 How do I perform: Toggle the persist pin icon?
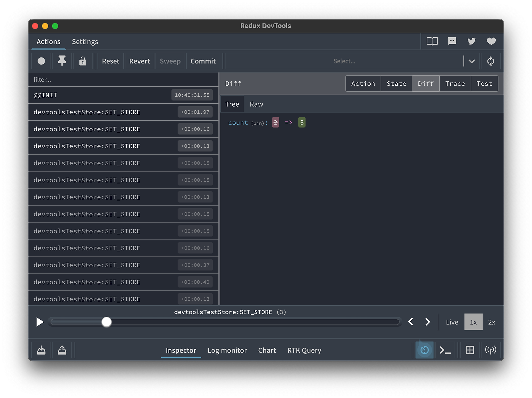[x=62, y=61]
